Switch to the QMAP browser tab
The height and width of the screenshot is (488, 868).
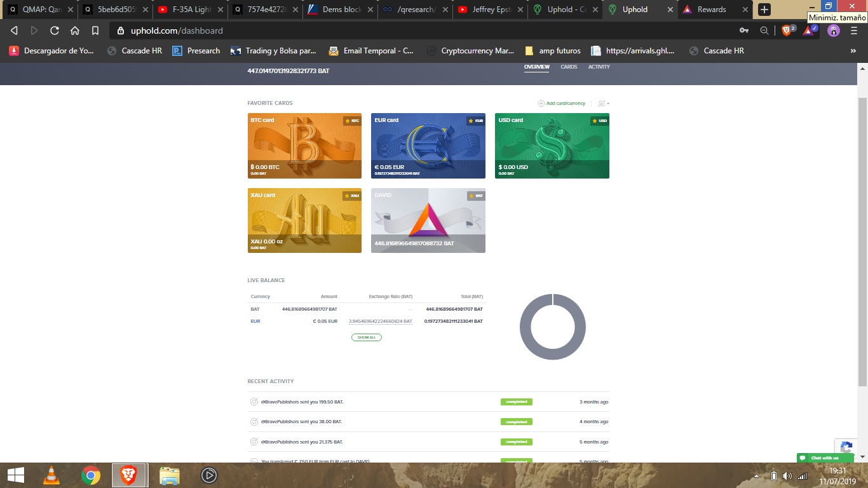(39, 10)
